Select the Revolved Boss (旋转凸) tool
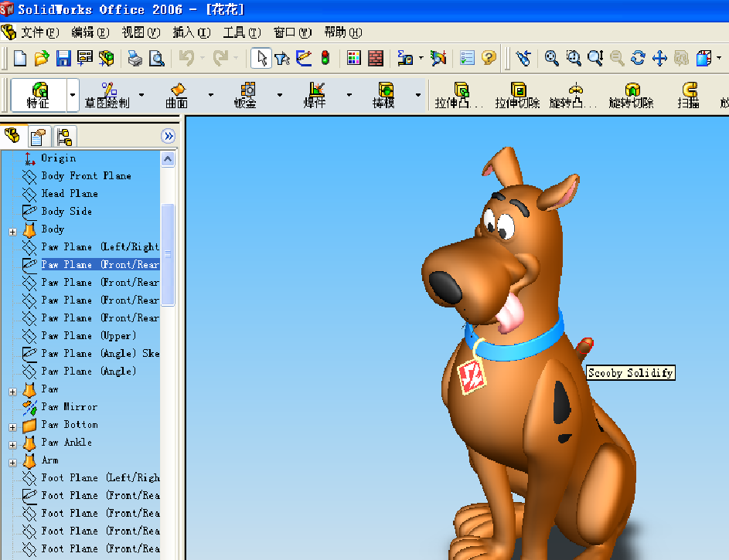 [x=574, y=95]
